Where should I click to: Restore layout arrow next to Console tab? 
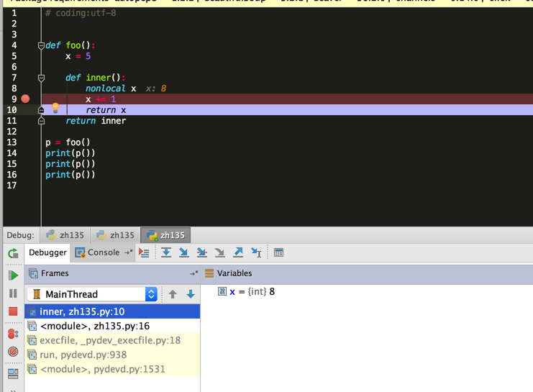tap(128, 252)
